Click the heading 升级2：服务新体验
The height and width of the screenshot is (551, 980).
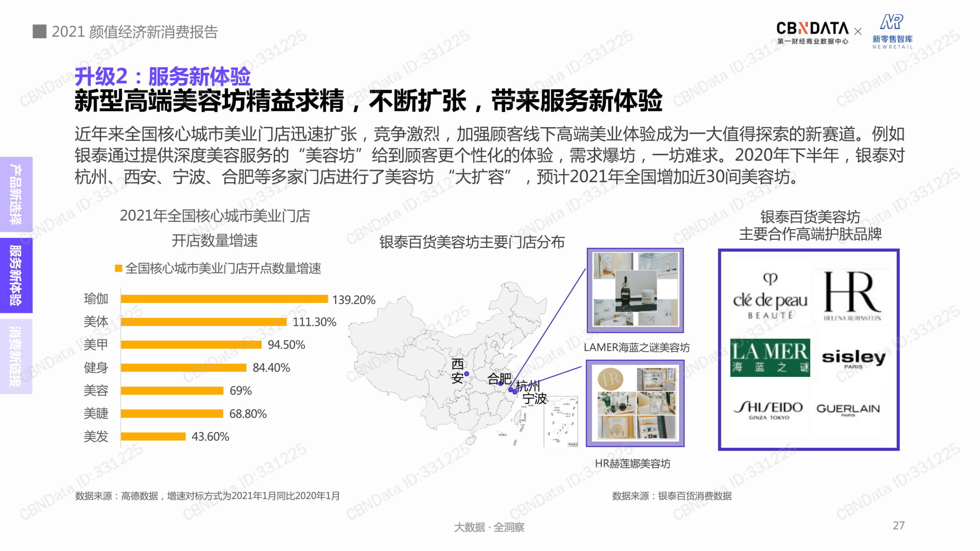(x=162, y=77)
